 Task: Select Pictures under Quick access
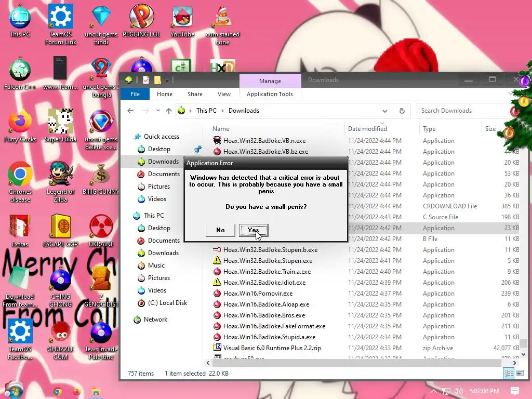click(159, 187)
